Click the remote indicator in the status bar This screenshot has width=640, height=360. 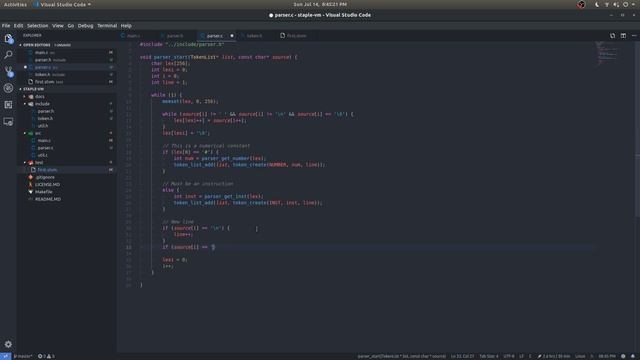(5, 356)
